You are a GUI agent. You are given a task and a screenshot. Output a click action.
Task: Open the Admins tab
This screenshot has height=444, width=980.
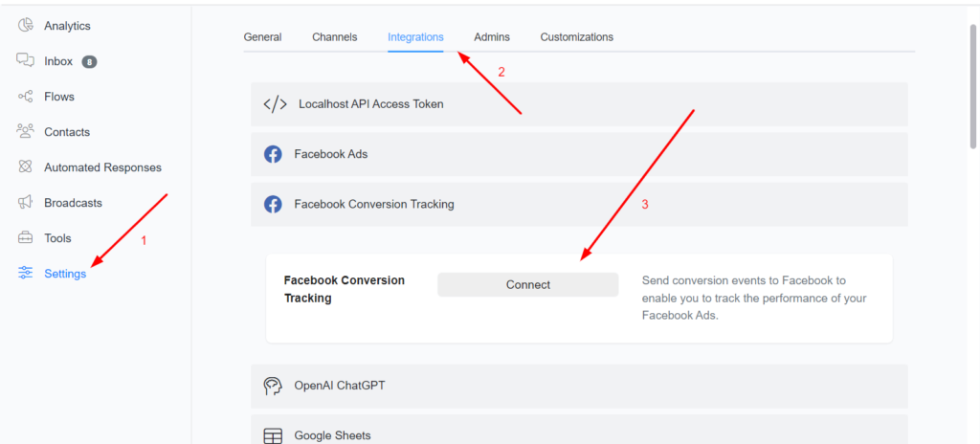[x=492, y=37]
